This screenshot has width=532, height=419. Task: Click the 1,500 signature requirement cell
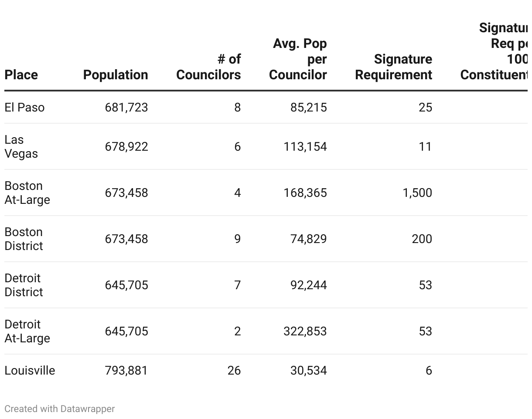click(x=417, y=193)
